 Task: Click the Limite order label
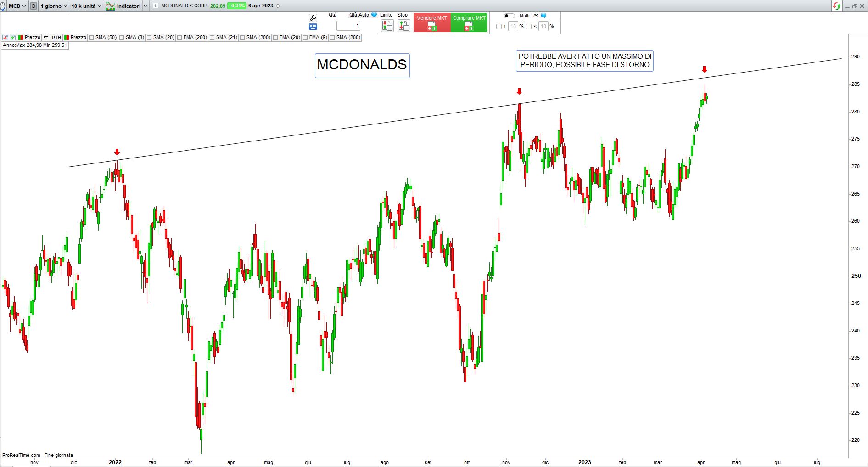pyautogui.click(x=386, y=15)
